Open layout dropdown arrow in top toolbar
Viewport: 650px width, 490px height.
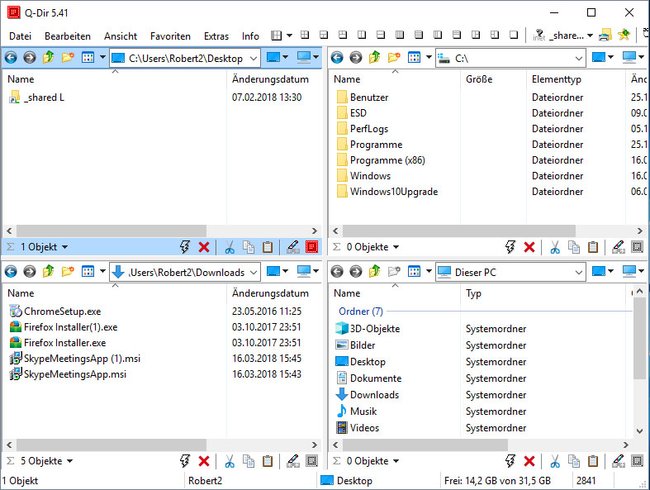[289, 36]
